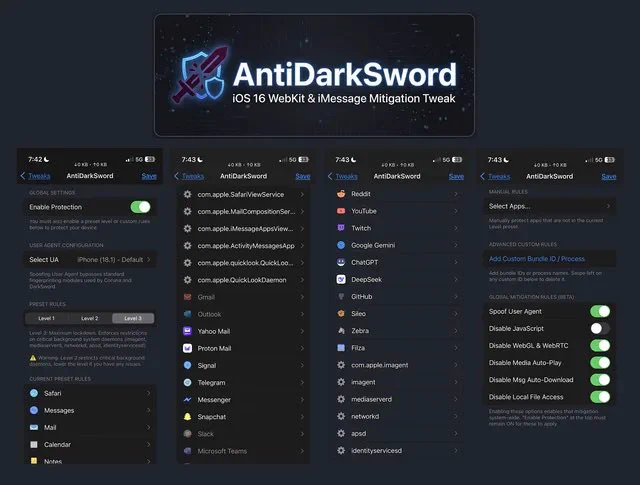Select the Level 1 preset
The width and height of the screenshot is (640, 485).
(x=47, y=318)
